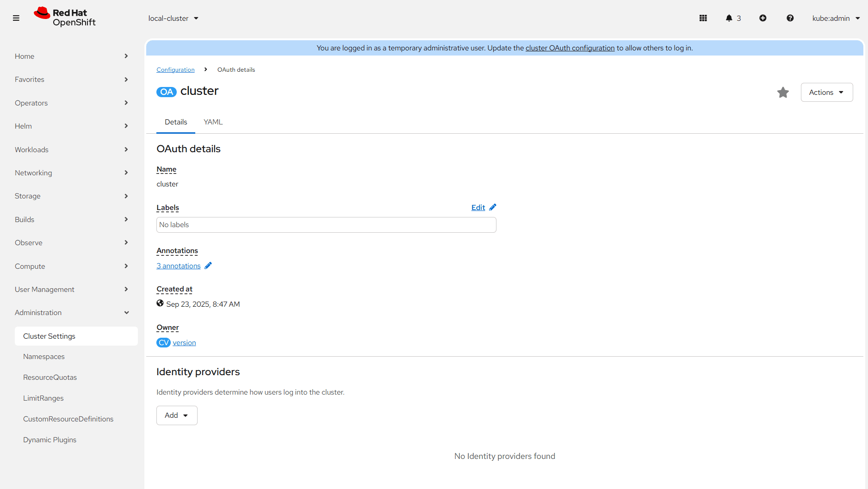Open the Actions dropdown menu
868x489 pixels.
[x=826, y=93]
